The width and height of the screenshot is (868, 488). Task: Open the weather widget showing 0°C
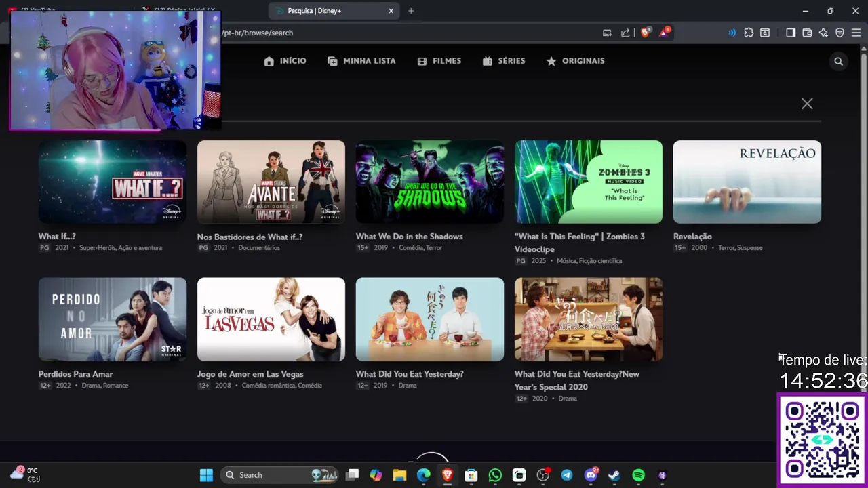(x=24, y=474)
